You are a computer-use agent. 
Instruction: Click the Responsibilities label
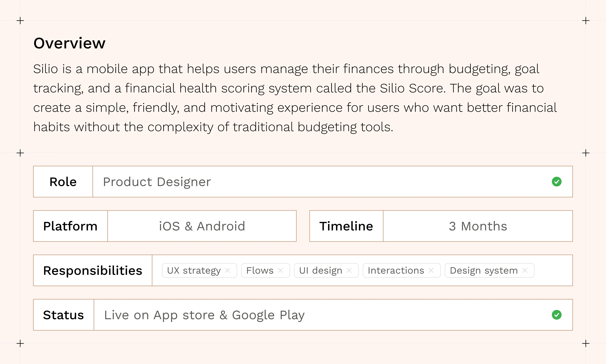tap(93, 270)
